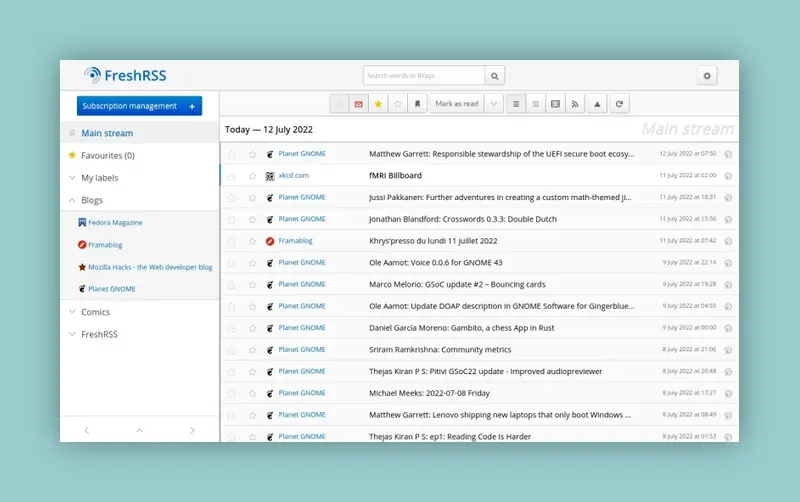
Task: Open the bookmark icon in the toolbar
Action: pyautogui.click(x=418, y=104)
